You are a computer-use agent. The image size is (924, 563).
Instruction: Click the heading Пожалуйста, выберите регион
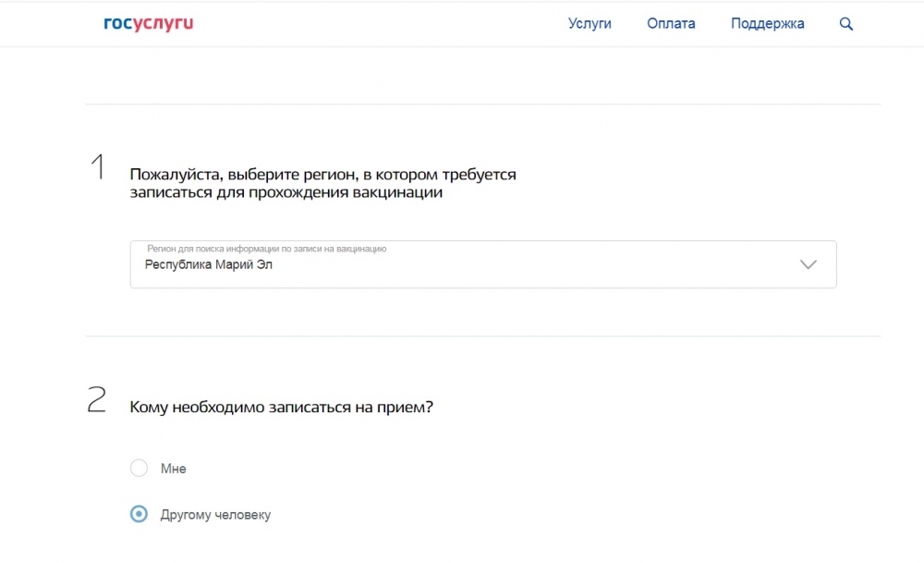tap(322, 174)
